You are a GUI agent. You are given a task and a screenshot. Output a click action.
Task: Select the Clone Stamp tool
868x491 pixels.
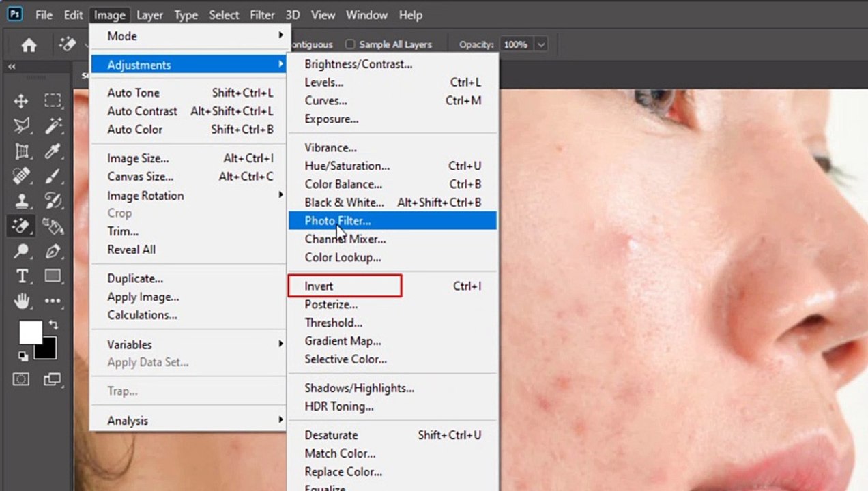[21, 201]
